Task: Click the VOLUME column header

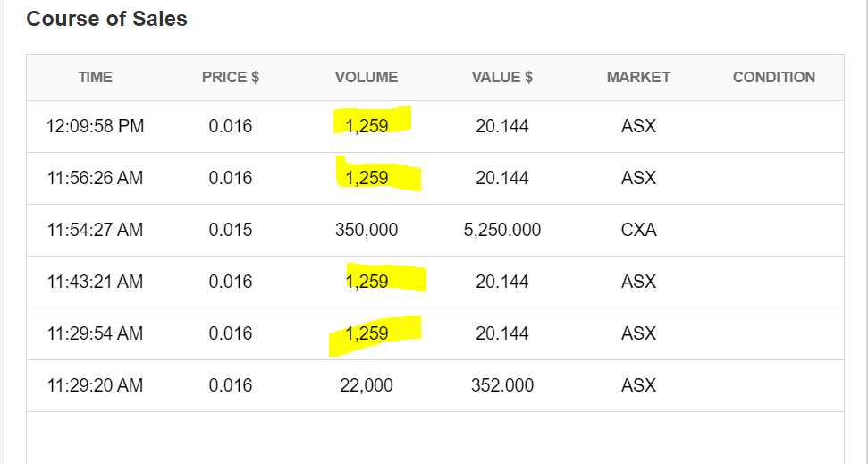Action: (367, 77)
